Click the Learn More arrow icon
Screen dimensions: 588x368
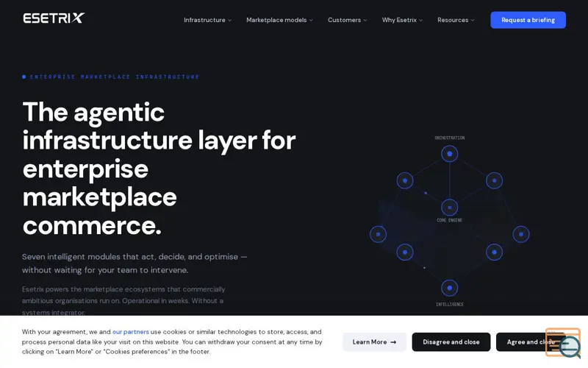click(x=393, y=342)
